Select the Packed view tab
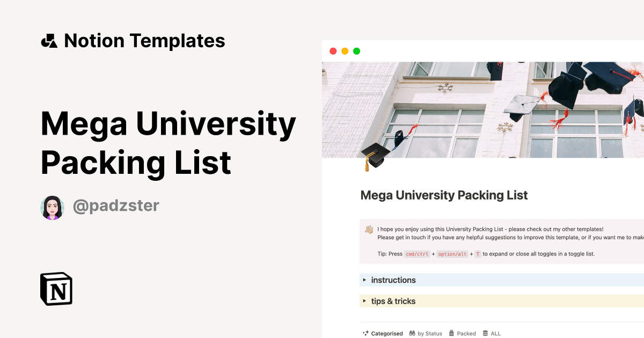The height and width of the screenshot is (338, 644). 466,333
